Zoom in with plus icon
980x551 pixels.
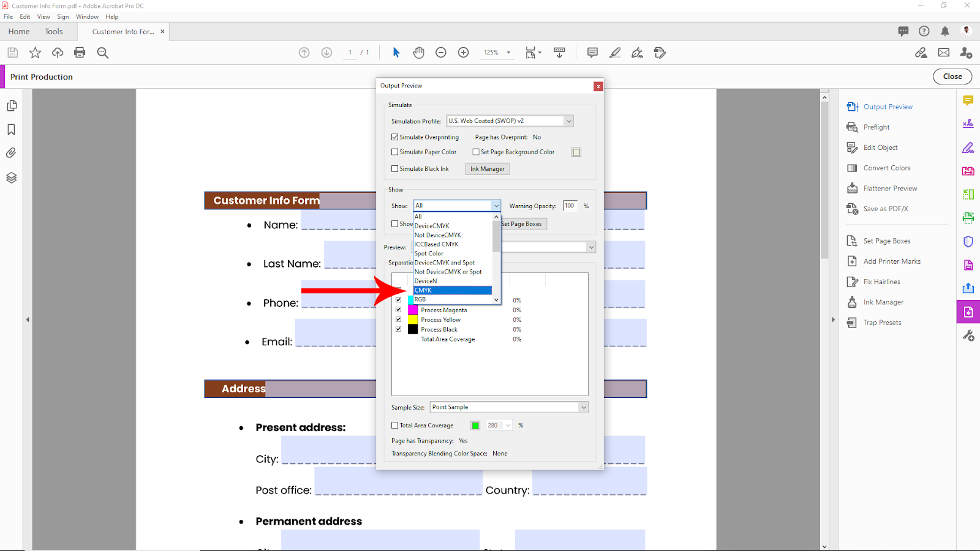(x=464, y=53)
